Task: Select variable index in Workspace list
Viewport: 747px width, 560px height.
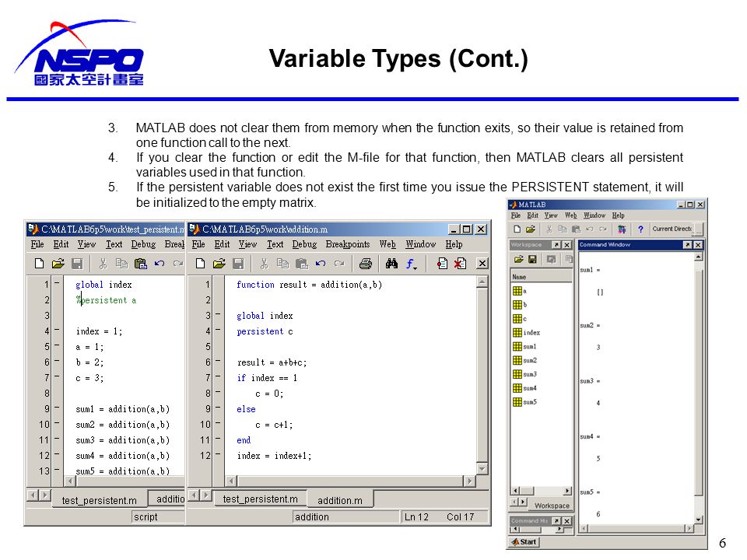Action: [x=527, y=332]
